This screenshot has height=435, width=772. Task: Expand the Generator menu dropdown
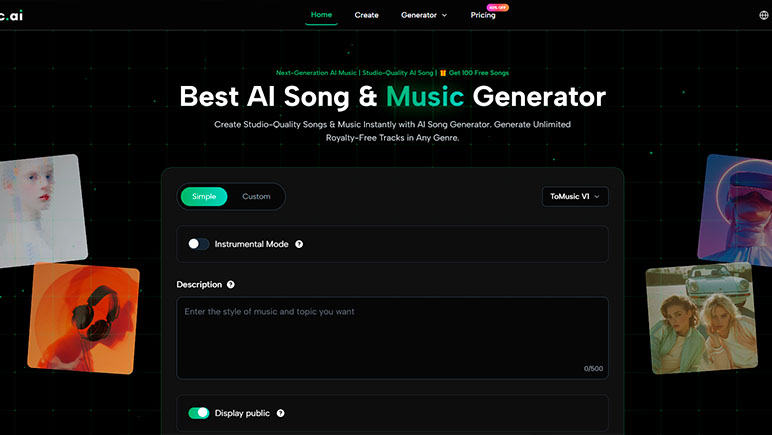click(424, 15)
